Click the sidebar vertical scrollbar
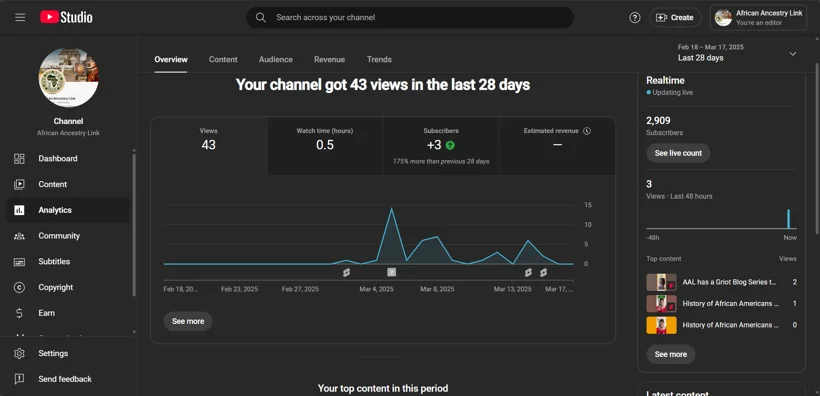820x396 pixels. coord(134,225)
